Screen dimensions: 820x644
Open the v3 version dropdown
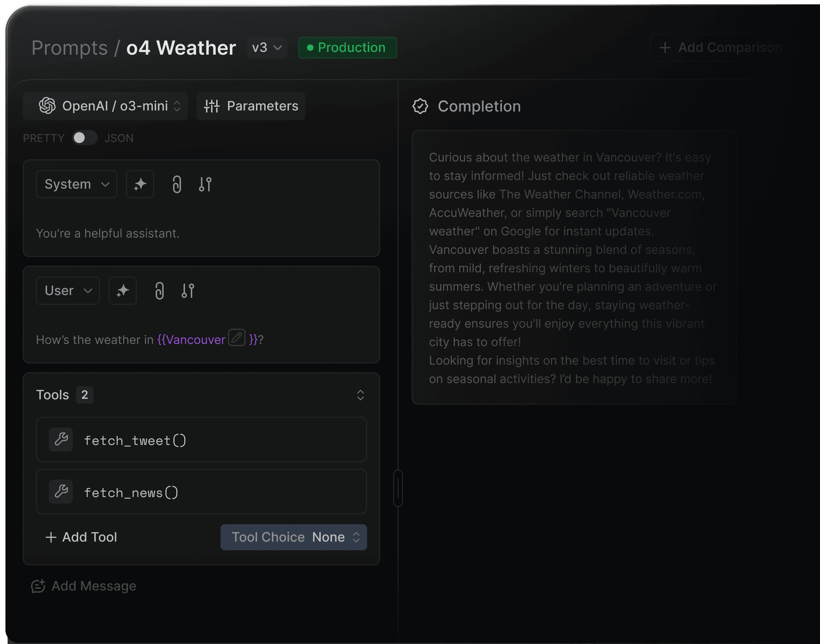tap(267, 48)
